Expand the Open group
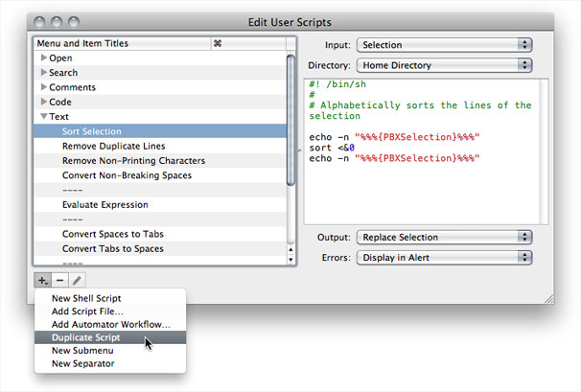581x392 pixels. [x=43, y=58]
